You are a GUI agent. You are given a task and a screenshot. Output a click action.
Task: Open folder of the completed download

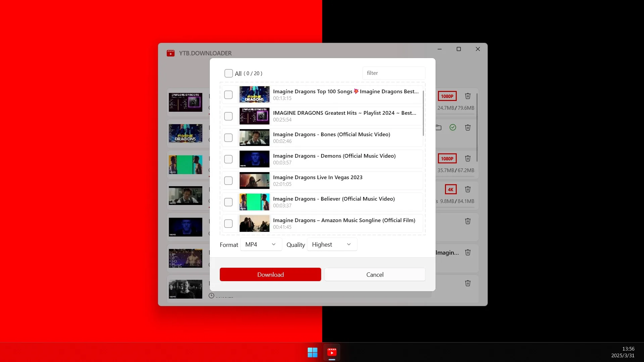point(438,127)
